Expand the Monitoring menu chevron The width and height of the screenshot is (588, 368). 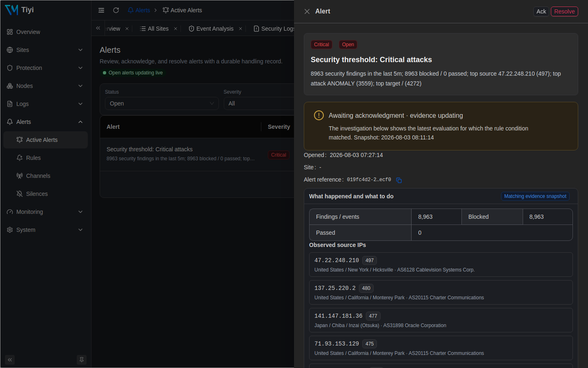click(80, 212)
